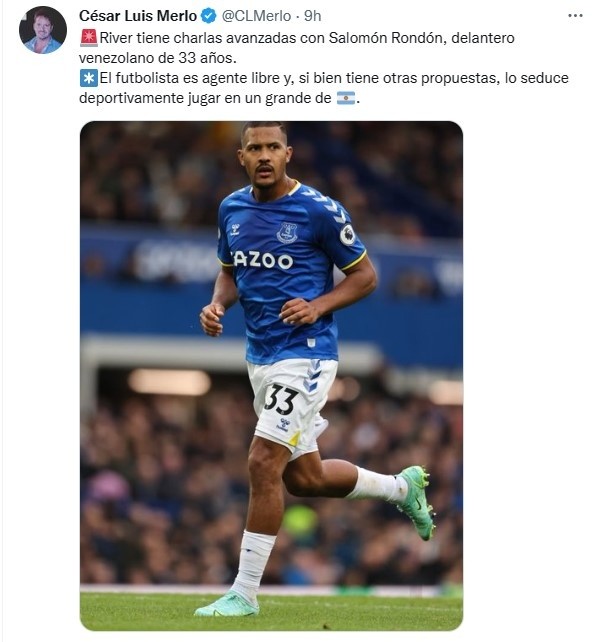This screenshot has height=642, width=592.
Task: Click the blue verified badge
Action: coord(209,16)
